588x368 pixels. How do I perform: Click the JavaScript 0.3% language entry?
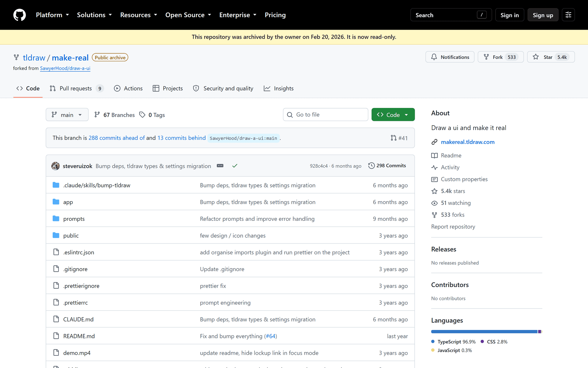coord(452,350)
